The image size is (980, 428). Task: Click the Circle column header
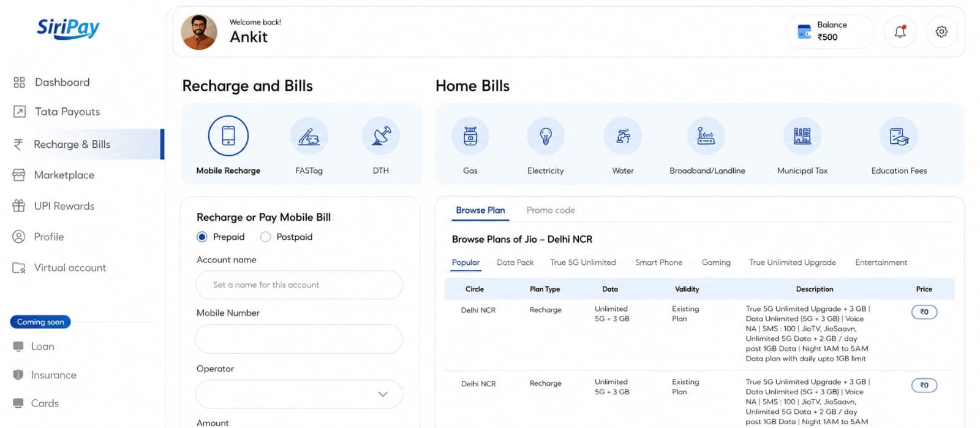pos(475,289)
